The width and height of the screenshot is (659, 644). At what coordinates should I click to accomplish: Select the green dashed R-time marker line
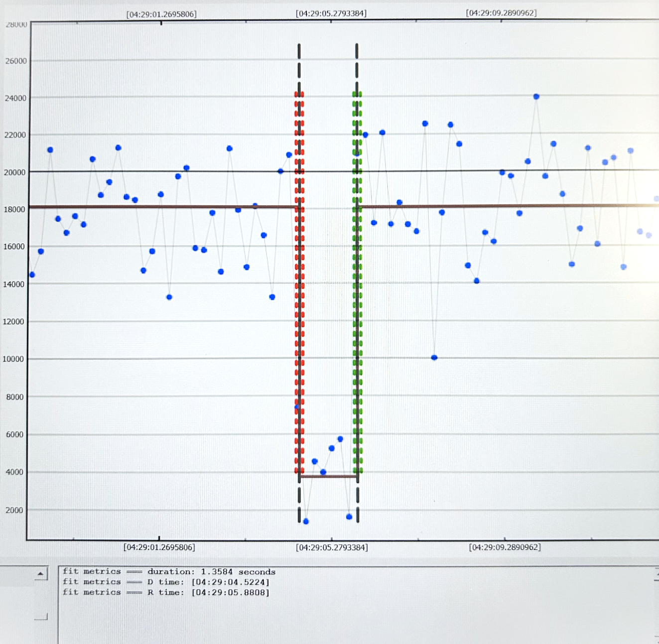tap(357, 282)
